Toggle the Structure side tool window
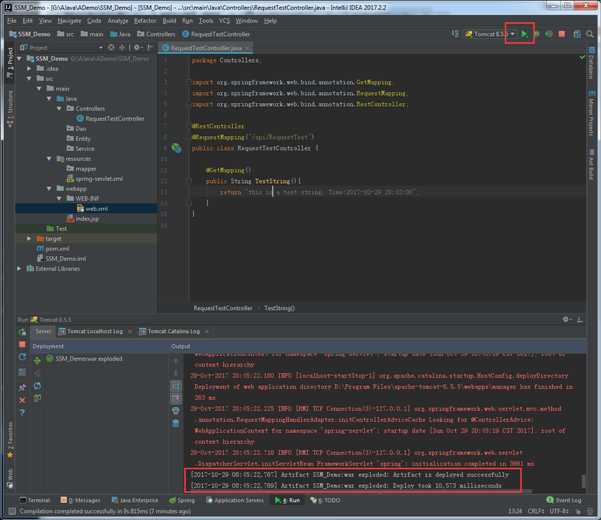This screenshot has width=601, height=520. pos(10,109)
